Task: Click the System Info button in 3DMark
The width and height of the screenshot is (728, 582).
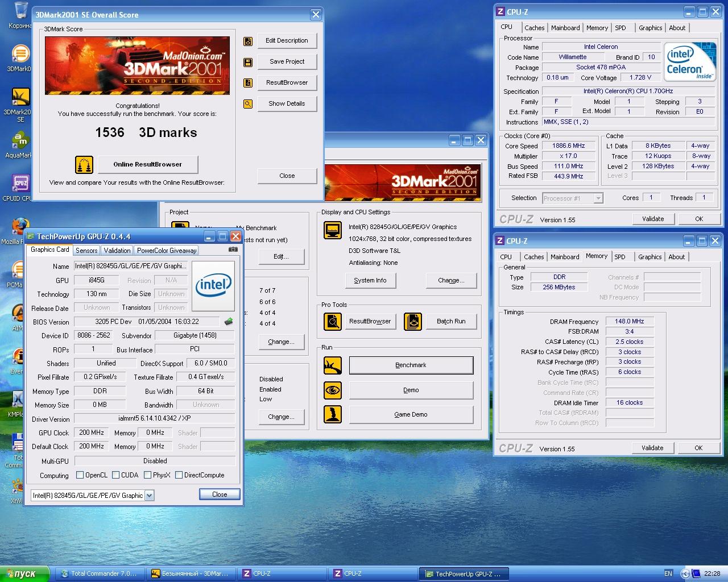Action: click(370, 281)
